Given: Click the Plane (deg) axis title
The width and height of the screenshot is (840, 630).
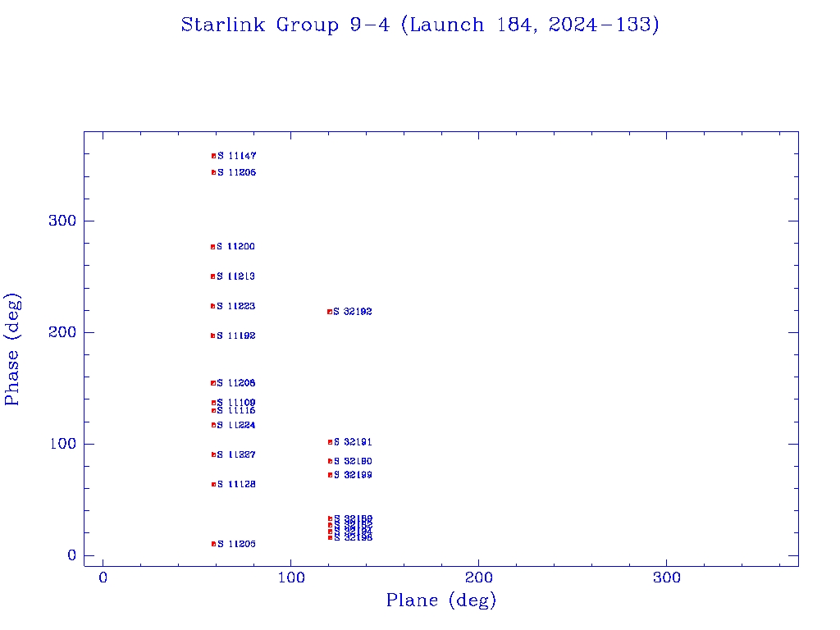Looking at the screenshot, I should (x=441, y=600).
